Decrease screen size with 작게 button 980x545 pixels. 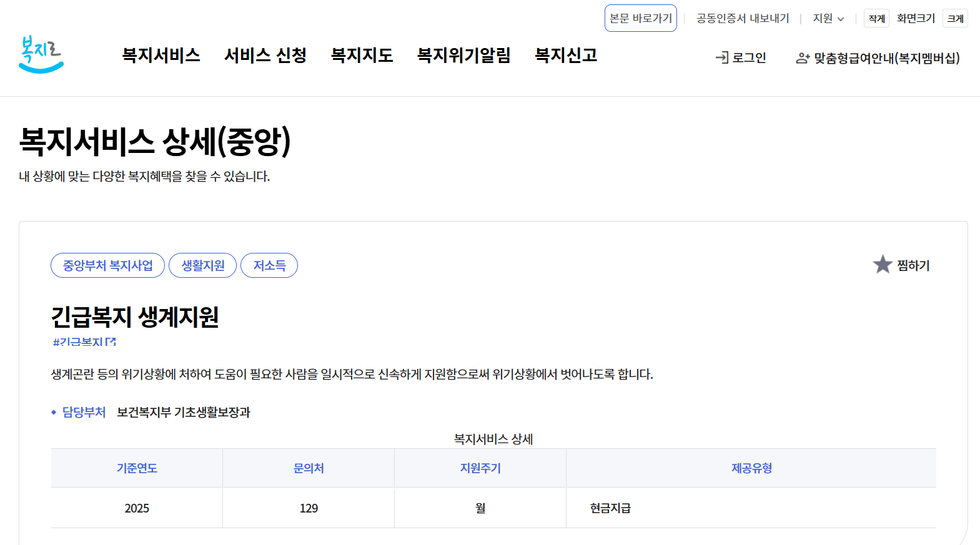(x=876, y=19)
